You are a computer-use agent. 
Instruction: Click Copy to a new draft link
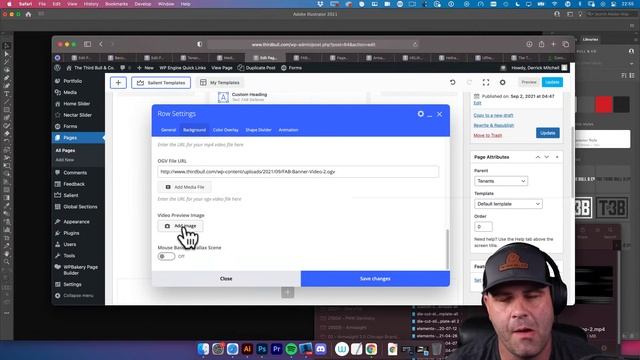coord(493,116)
